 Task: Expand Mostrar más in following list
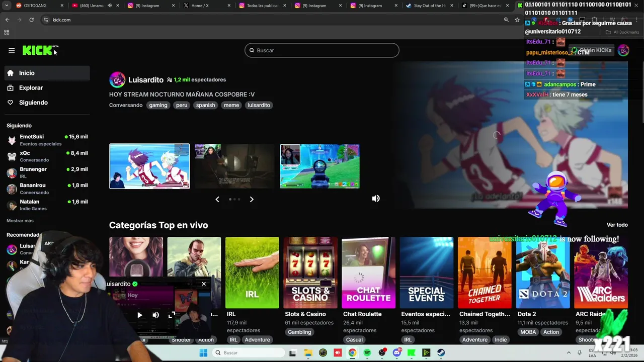coord(20,221)
